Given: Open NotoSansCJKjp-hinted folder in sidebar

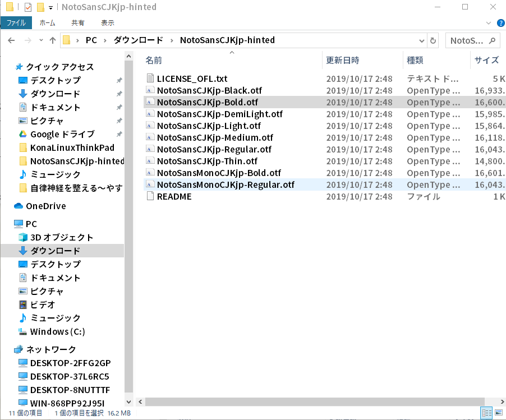Looking at the screenshot, I should [77, 161].
